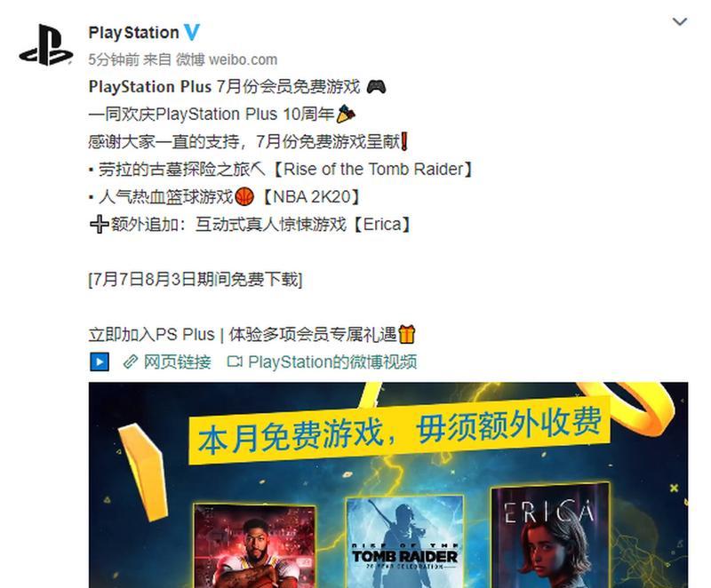Open PlayStation的微博视频 video link
The image size is (711, 588).
(332, 362)
